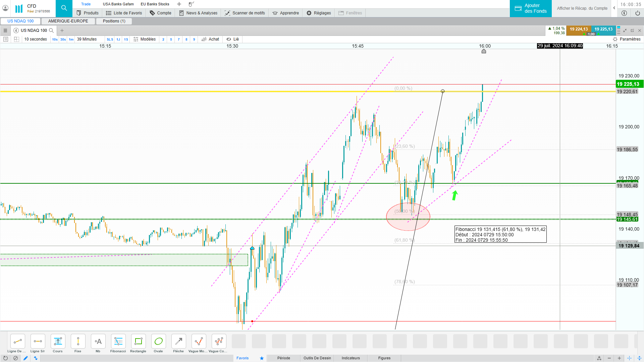Select the Ovale drawing tool
644x362 pixels.
[158, 342]
